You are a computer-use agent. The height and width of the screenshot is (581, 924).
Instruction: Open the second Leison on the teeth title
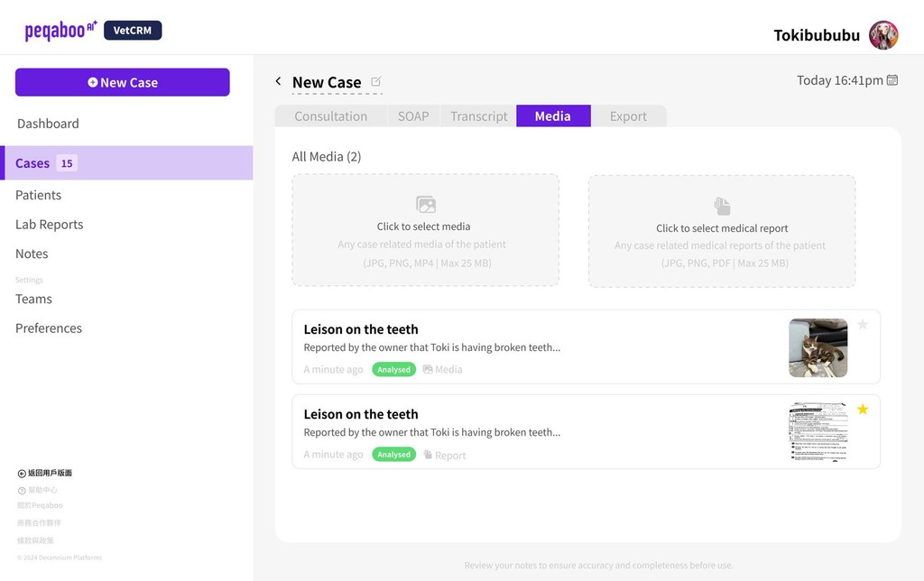(361, 414)
